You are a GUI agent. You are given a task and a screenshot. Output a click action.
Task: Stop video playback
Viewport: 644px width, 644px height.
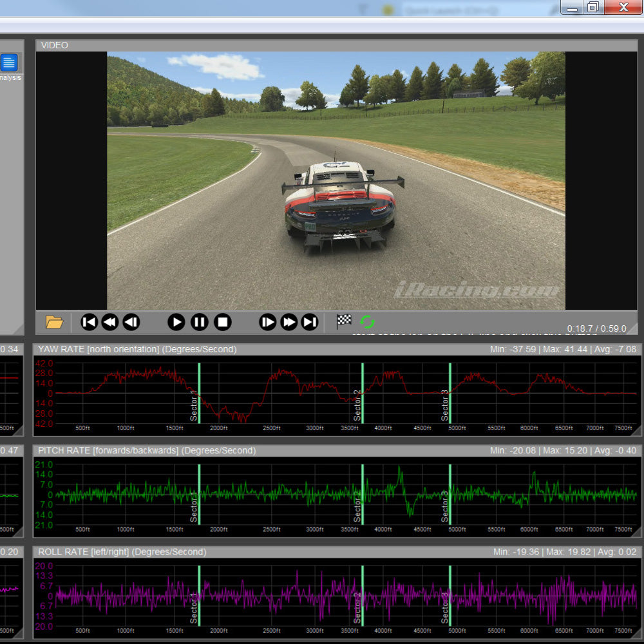[223, 322]
